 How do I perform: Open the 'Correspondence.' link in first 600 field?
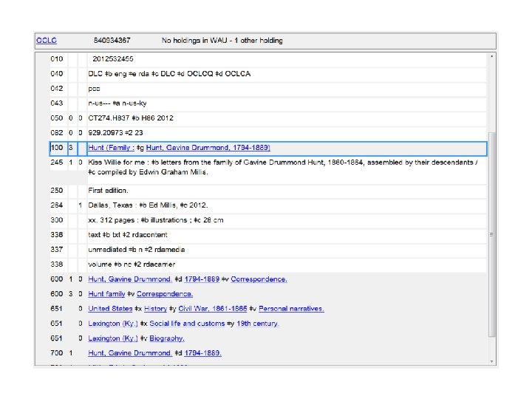259,279
